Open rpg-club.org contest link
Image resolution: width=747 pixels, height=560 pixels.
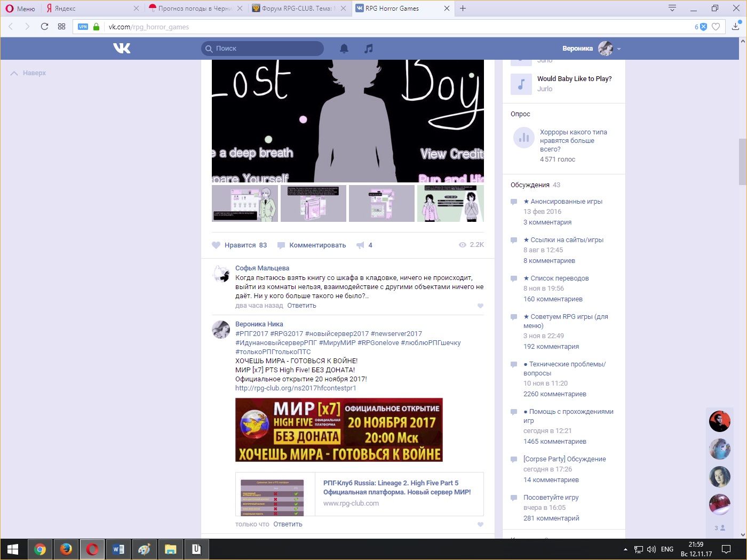click(x=296, y=388)
